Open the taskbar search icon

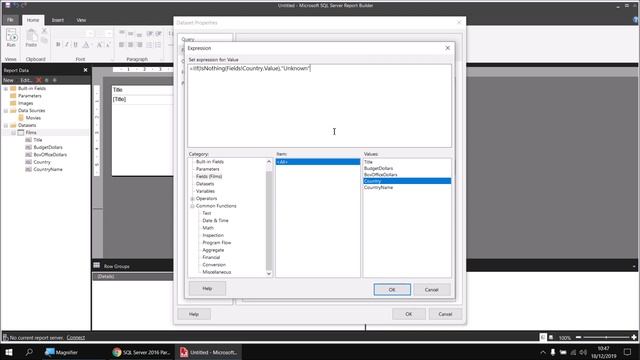[29, 352]
